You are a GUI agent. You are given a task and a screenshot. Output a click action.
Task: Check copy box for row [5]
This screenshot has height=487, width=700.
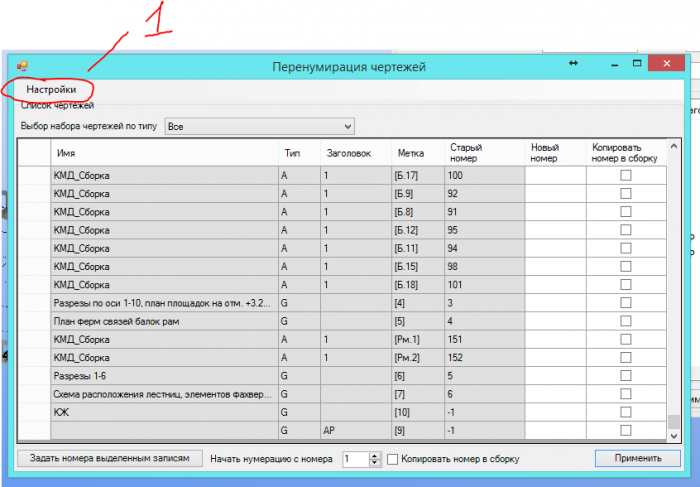click(x=626, y=321)
